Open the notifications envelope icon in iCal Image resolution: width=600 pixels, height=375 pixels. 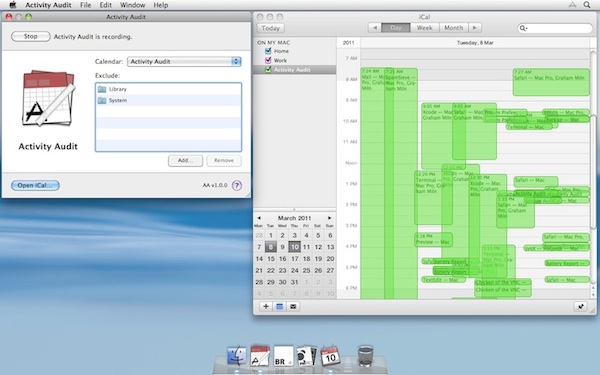coord(293,307)
